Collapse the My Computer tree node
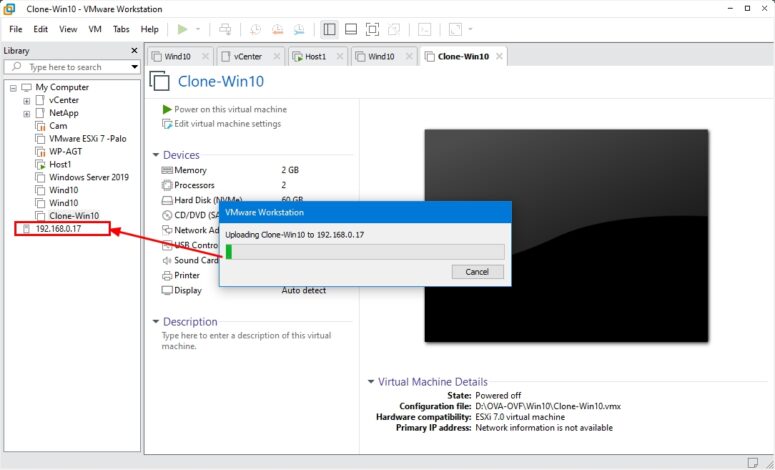The width and height of the screenshot is (775, 470). pos(13,88)
